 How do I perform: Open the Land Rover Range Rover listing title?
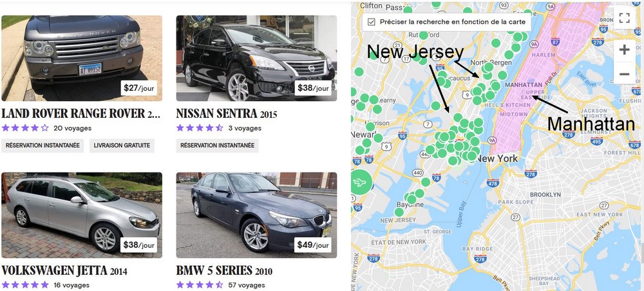[81, 114]
